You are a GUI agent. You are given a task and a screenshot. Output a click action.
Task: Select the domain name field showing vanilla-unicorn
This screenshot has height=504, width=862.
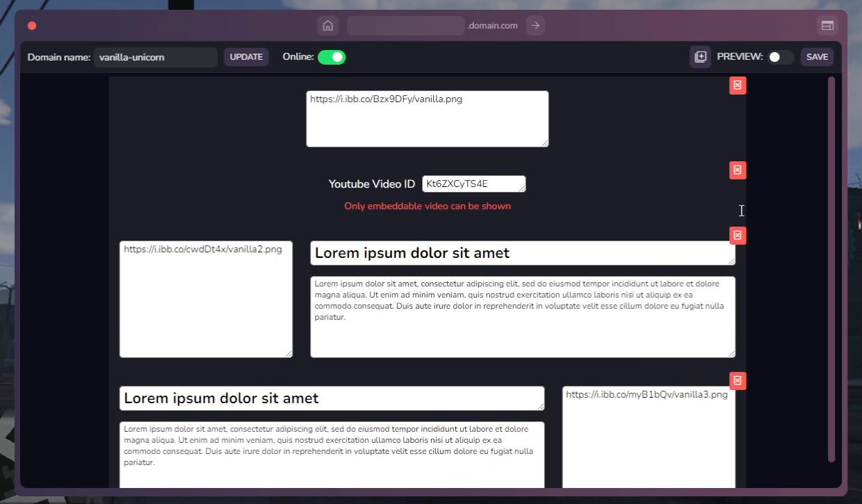(x=156, y=57)
